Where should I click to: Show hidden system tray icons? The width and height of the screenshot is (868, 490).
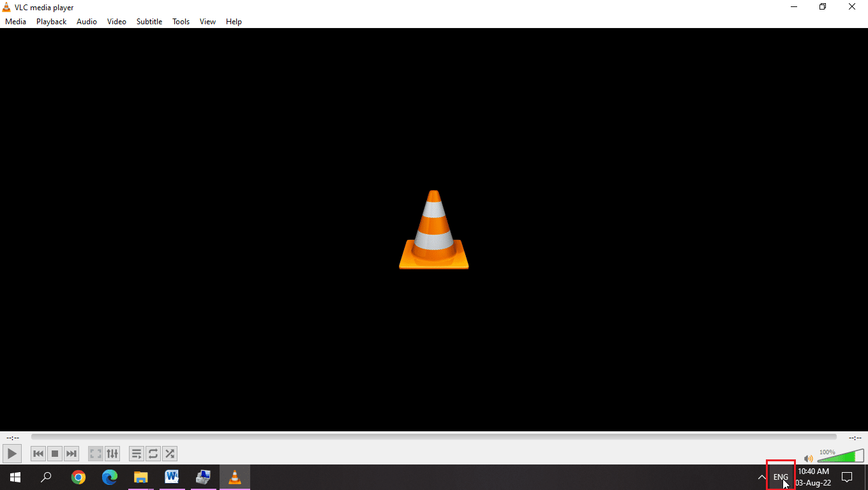(x=761, y=477)
